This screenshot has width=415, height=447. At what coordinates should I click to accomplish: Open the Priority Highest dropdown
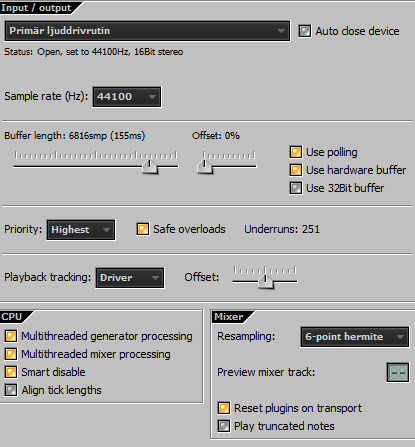point(81,230)
